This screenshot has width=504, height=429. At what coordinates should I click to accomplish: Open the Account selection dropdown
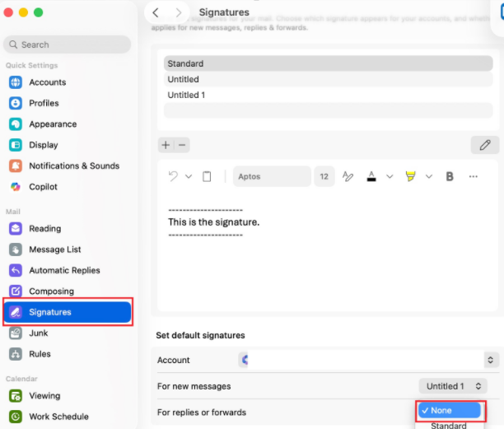pyautogui.click(x=369, y=360)
